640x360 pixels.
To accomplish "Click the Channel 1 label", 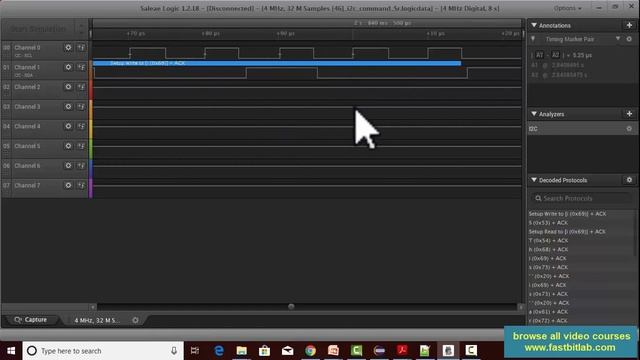I will click(x=27, y=67).
